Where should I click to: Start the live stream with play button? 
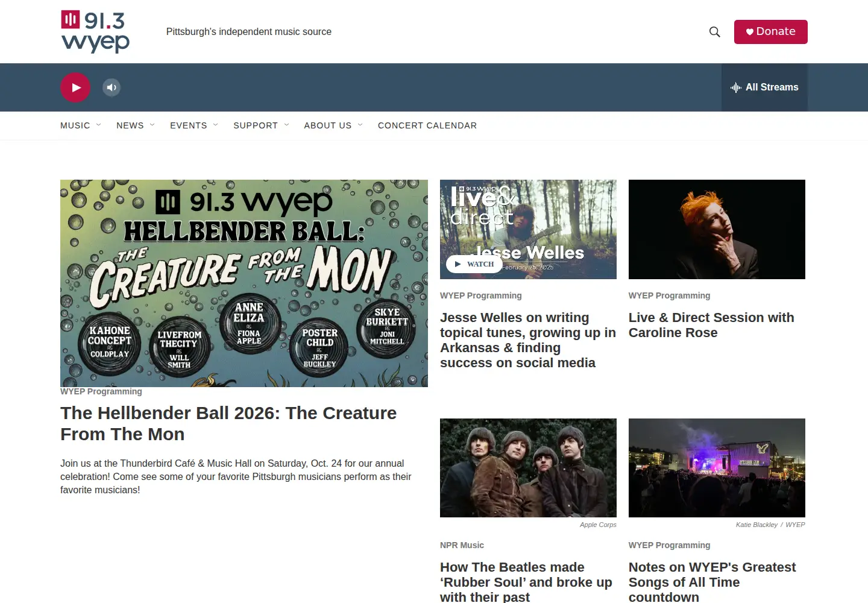coord(75,87)
